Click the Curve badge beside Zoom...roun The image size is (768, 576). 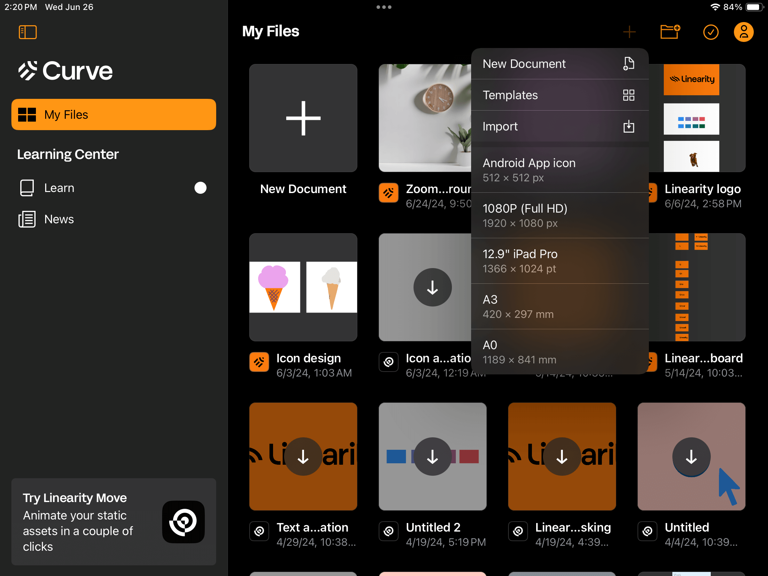click(388, 193)
